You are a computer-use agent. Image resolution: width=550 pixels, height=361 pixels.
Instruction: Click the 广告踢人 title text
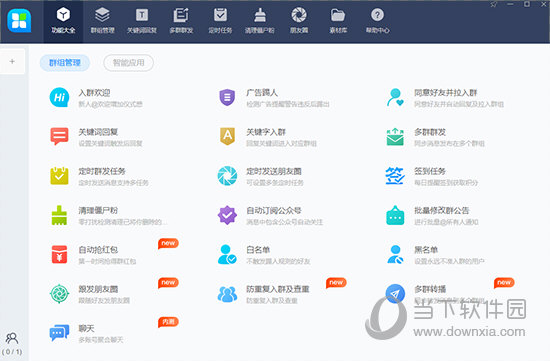coord(262,93)
